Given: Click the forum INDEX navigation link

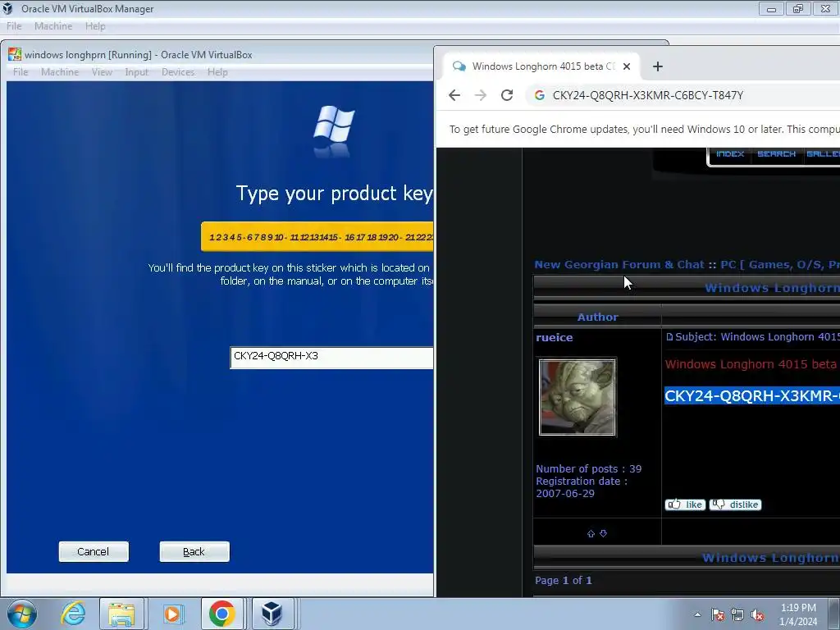Looking at the screenshot, I should click(x=730, y=153).
